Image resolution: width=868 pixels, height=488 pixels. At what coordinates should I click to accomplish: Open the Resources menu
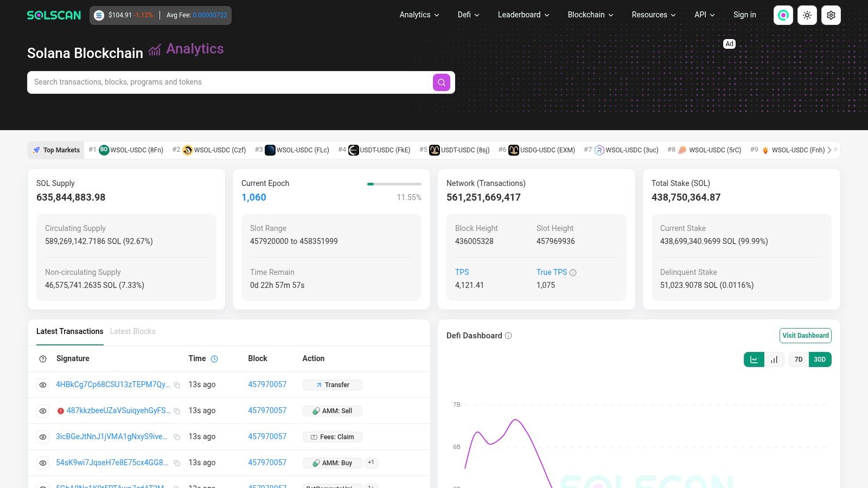click(x=654, y=15)
